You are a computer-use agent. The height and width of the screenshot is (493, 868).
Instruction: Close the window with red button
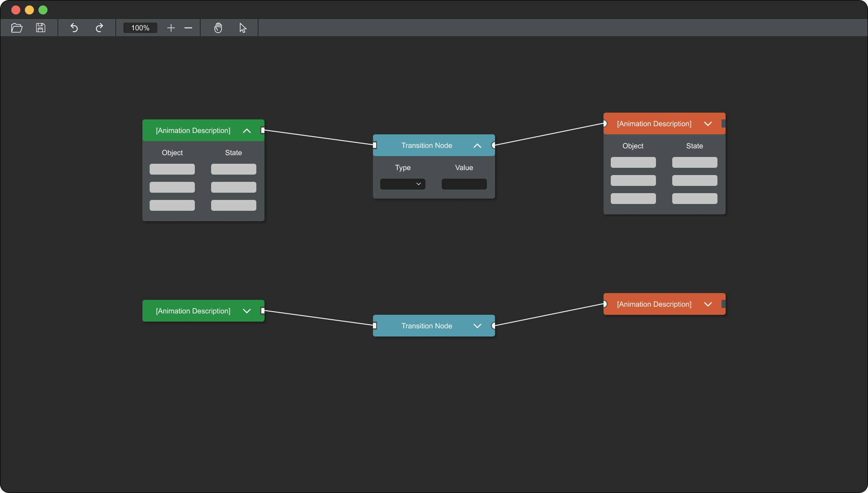(16, 10)
